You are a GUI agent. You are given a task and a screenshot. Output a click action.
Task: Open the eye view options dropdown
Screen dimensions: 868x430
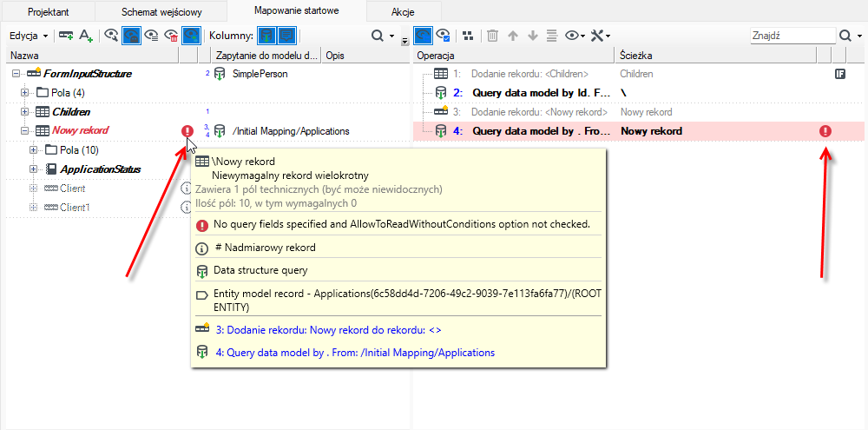pyautogui.click(x=575, y=36)
